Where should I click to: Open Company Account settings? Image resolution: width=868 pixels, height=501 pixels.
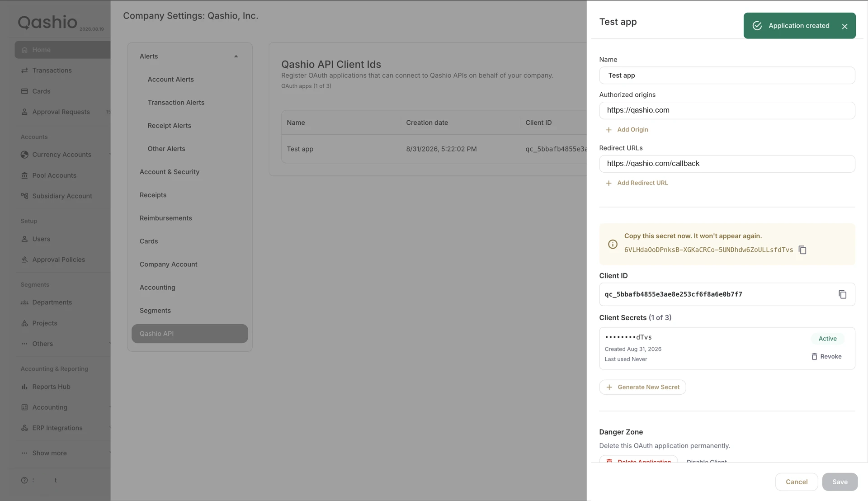168,265
